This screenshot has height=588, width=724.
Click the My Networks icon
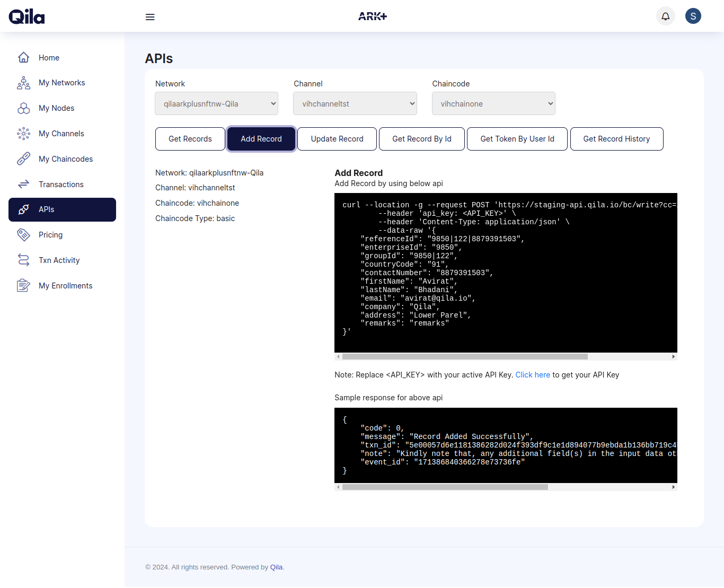[23, 83]
